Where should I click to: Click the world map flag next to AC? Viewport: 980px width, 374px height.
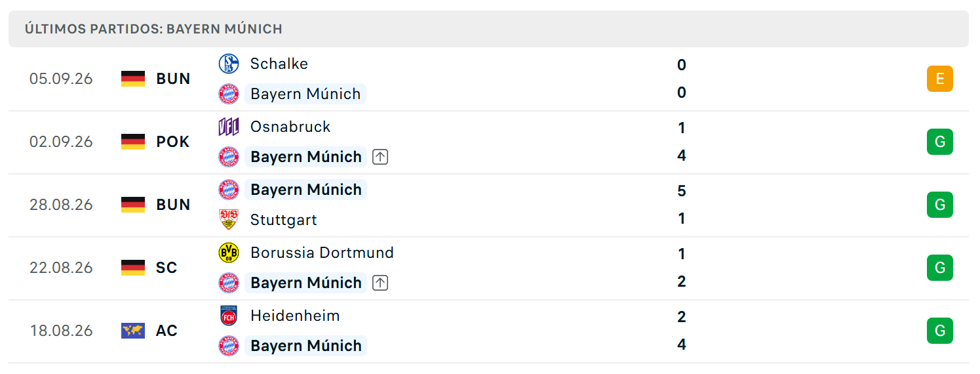[133, 331]
